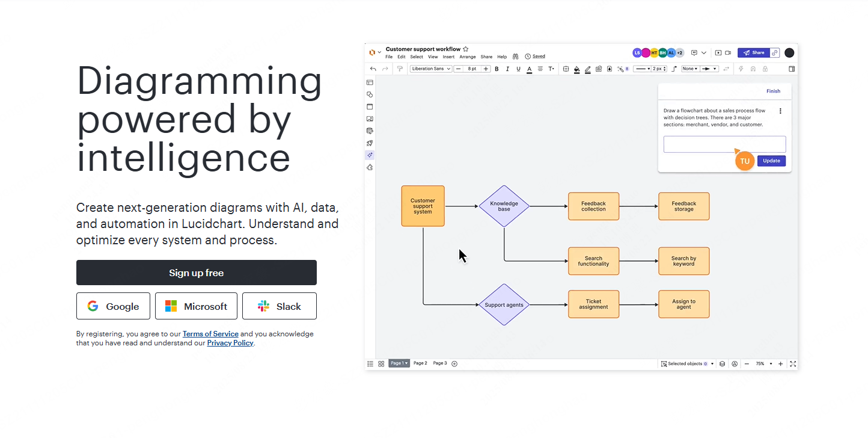Click the toolbar lock icon

coord(765,69)
